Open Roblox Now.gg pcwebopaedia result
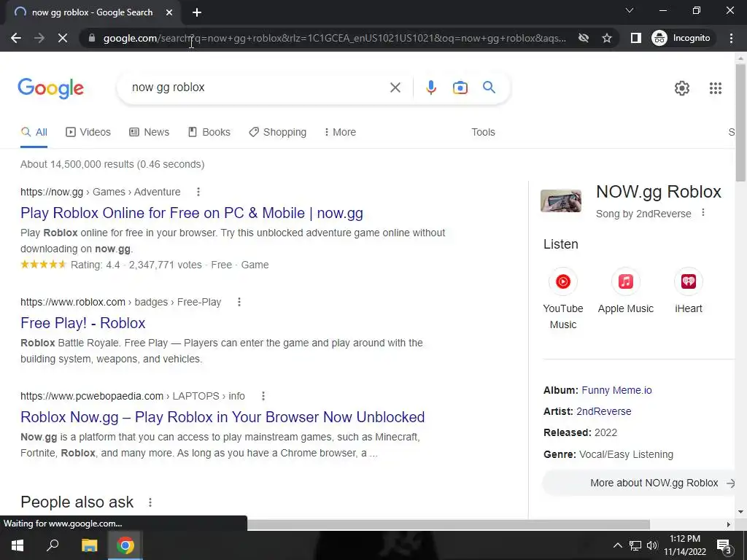The width and height of the screenshot is (747, 560). pyautogui.click(x=222, y=417)
